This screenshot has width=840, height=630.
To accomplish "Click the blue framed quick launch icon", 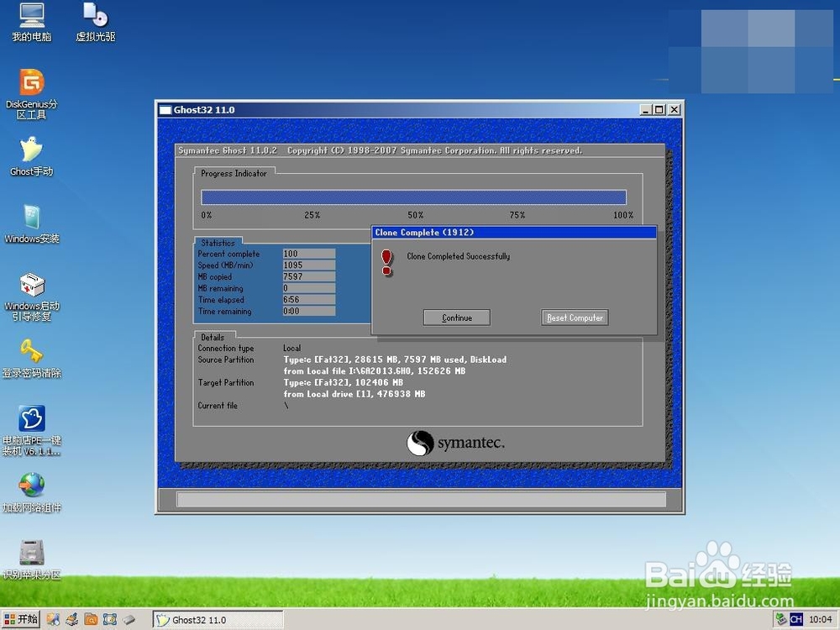I will click(x=110, y=620).
